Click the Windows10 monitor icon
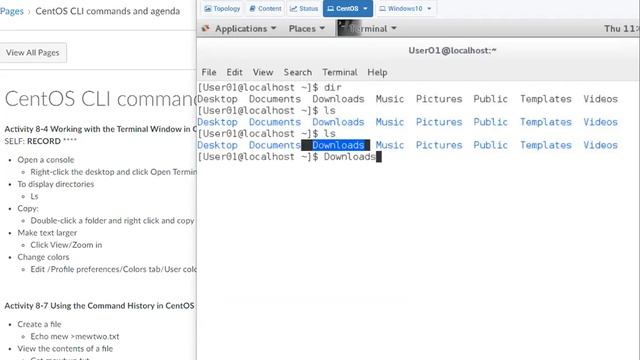640x360 pixels. click(382, 9)
